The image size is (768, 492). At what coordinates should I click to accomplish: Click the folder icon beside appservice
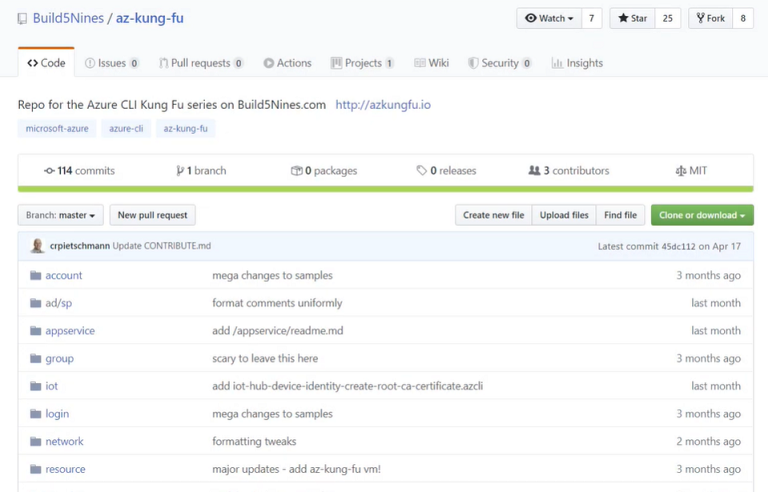pyautogui.click(x=35, y=331)
